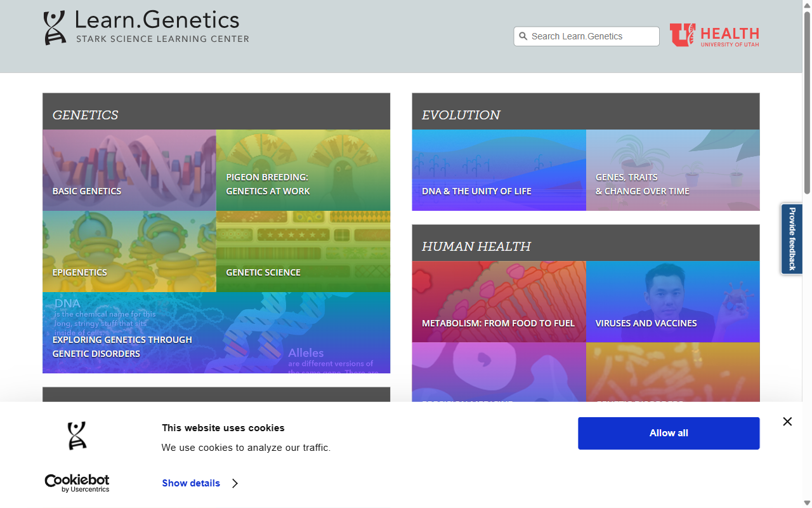The image size is (812, 508).
Task: Click the Genetics section heading
Action: 85,115
